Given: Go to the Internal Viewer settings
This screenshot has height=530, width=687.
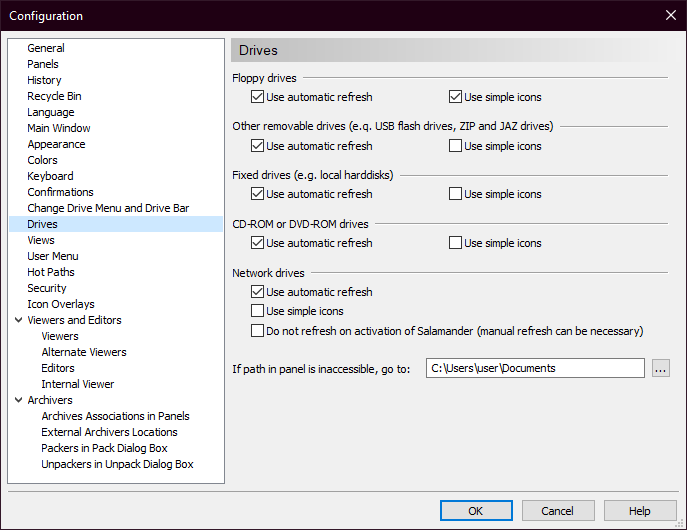Looking at the screenshot, I should pyautogui.click(x=77, y=384).
